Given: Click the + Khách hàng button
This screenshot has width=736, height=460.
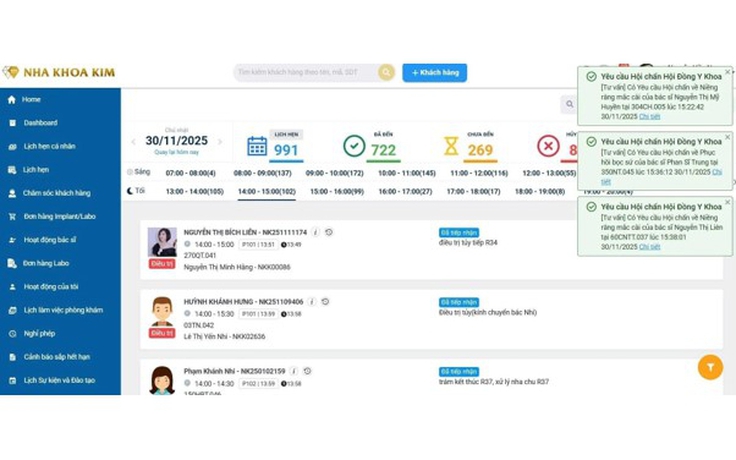Looking at the screenshot, I should [x=435, y=73].
